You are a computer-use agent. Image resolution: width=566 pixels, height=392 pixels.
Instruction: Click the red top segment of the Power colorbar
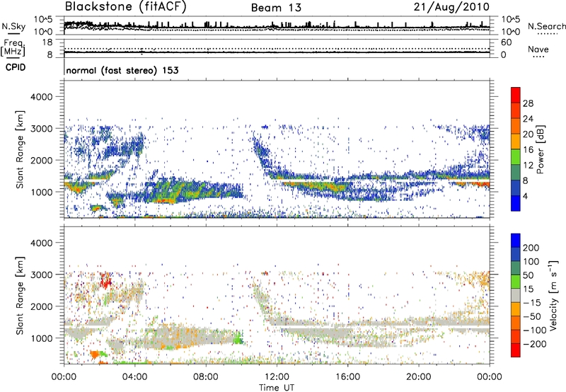[x=516, y=95]
